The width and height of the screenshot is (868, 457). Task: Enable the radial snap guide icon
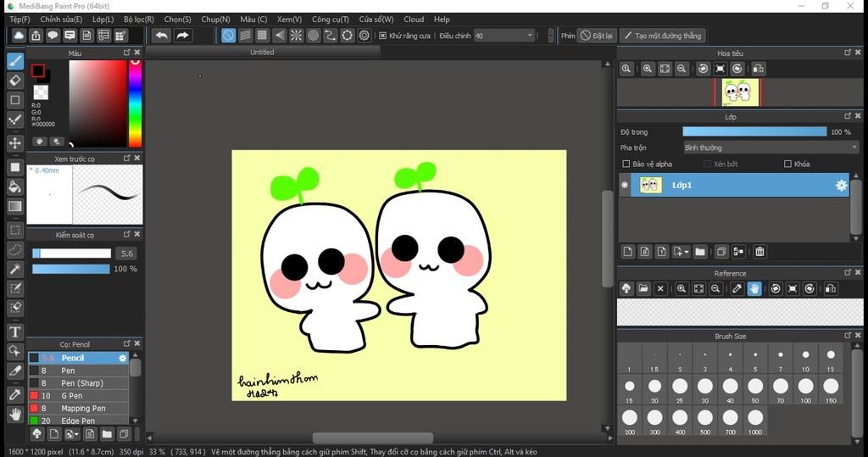pyautogui.click(x=296, y=36)
